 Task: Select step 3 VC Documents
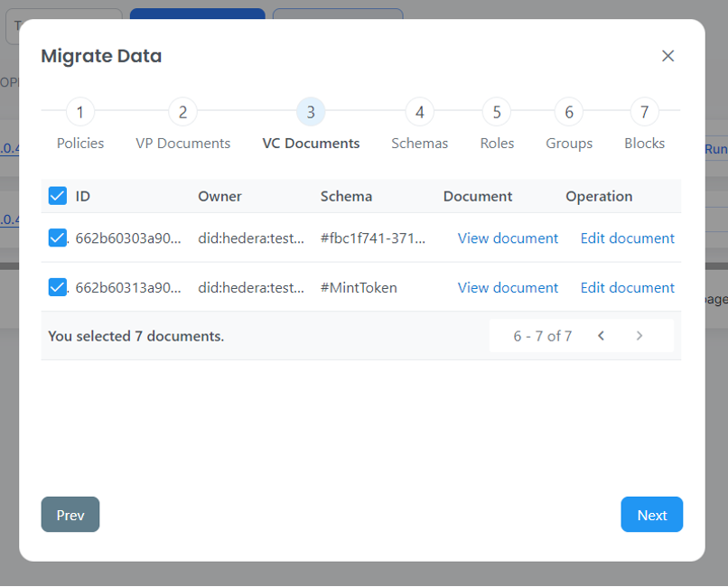click(x=311, y=113)
